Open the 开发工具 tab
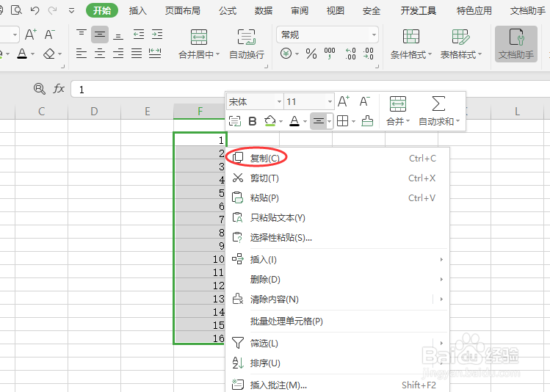 (x=418, y=11)
